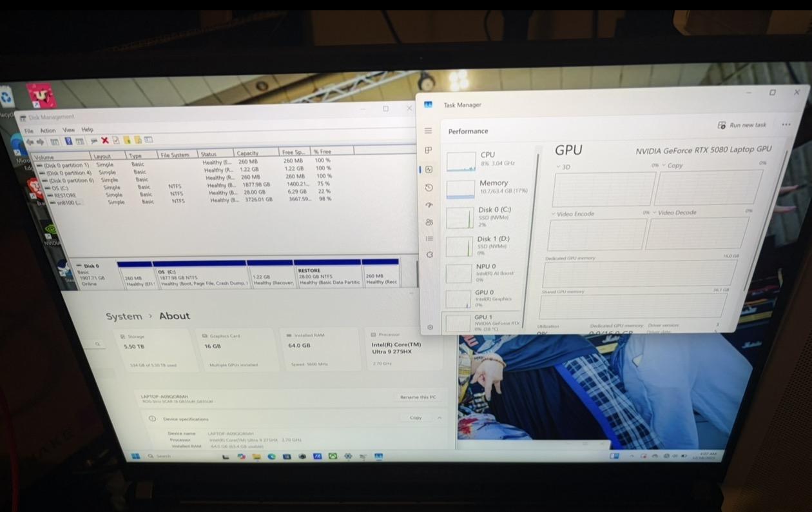Viewport: 812px width, 512px height.
Task: Select CPU in performance list
Action: [489, 160]
